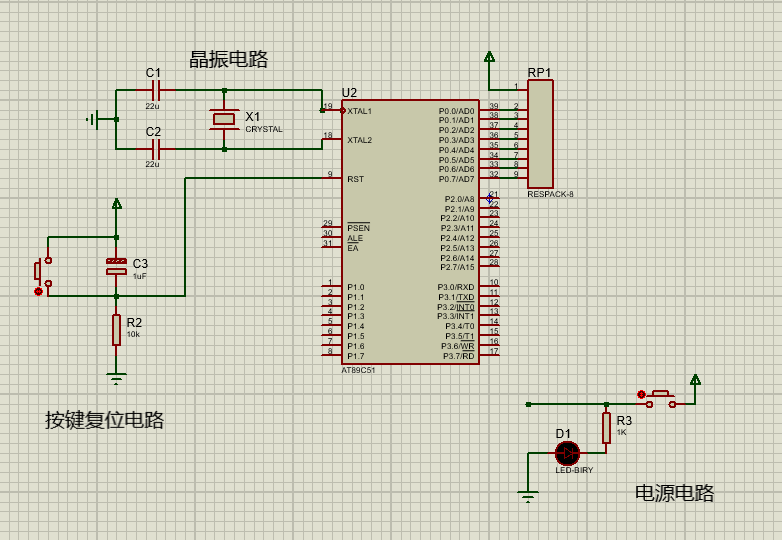The image size is (782, 540).
Task: Click the D1 LED-BIRY diode
Action: click(568, 453)
